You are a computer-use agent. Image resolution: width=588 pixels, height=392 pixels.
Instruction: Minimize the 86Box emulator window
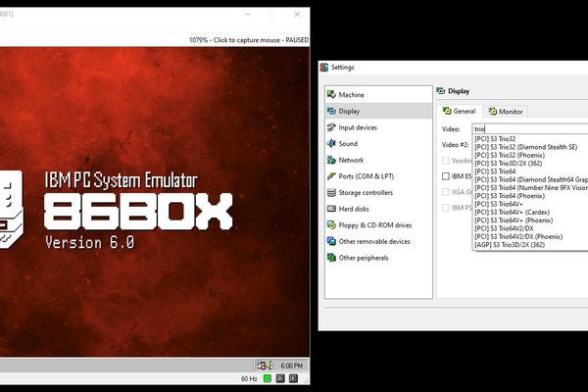tap(248, 15)
